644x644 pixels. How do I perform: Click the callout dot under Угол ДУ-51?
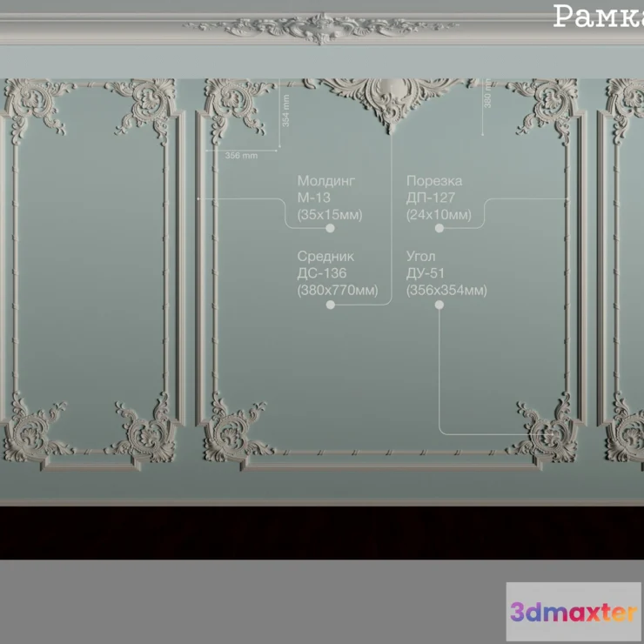point(439,305)
